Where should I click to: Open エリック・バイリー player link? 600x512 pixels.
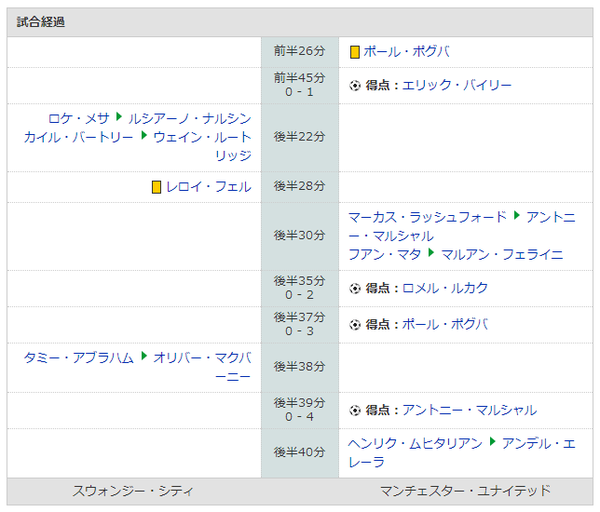click(x=457, y=85)
